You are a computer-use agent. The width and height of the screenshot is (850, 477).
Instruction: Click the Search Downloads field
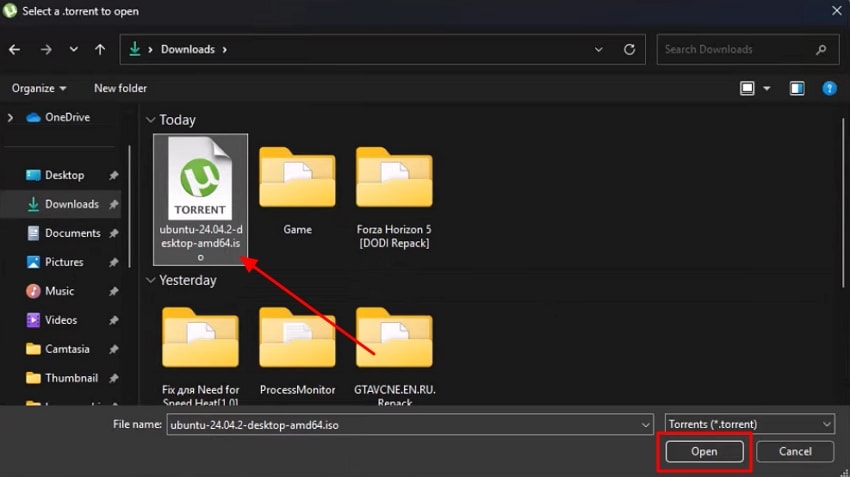pos(748,49)
